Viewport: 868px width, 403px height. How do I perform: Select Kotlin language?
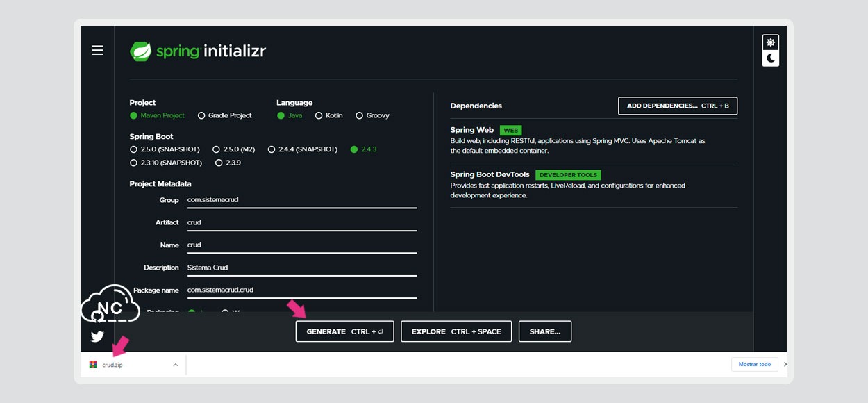click(328, 115)
